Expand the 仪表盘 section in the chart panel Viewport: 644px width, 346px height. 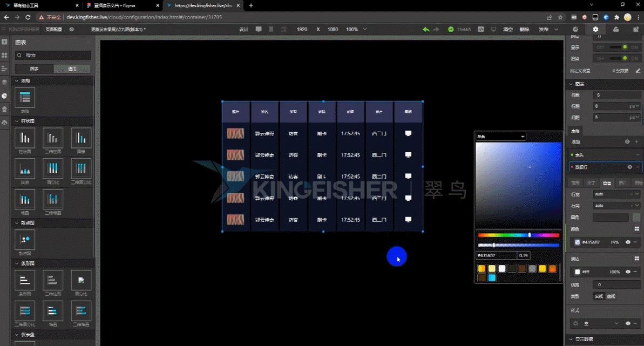[17, 335]
